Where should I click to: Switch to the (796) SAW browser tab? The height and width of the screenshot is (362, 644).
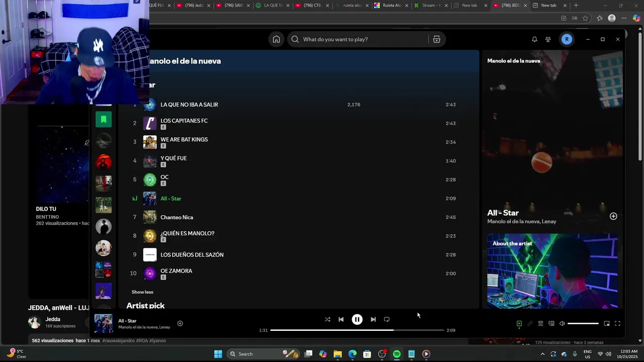(233, 6)
